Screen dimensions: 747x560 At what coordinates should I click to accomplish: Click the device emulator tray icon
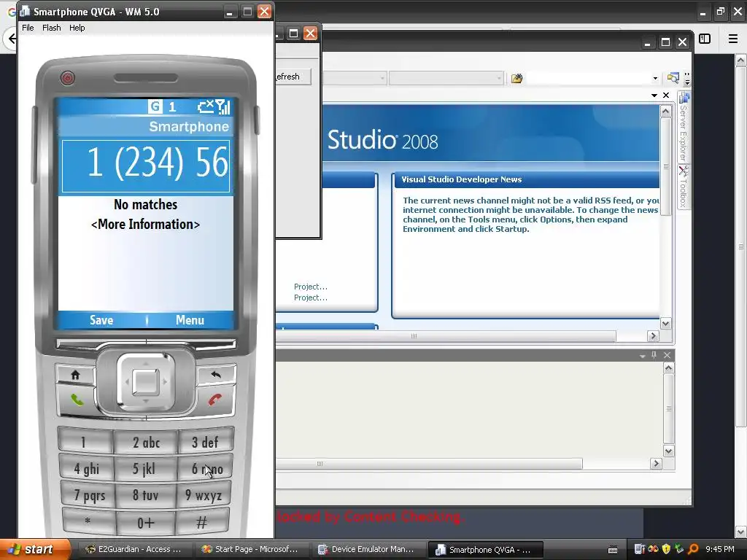(x=639, y=550)
